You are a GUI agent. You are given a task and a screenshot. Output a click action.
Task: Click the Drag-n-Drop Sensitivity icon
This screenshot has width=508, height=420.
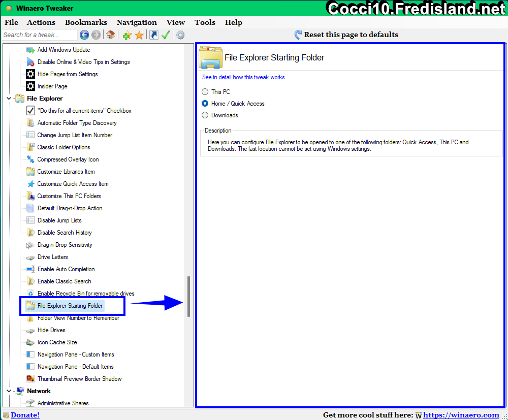(x=30, y=245)
